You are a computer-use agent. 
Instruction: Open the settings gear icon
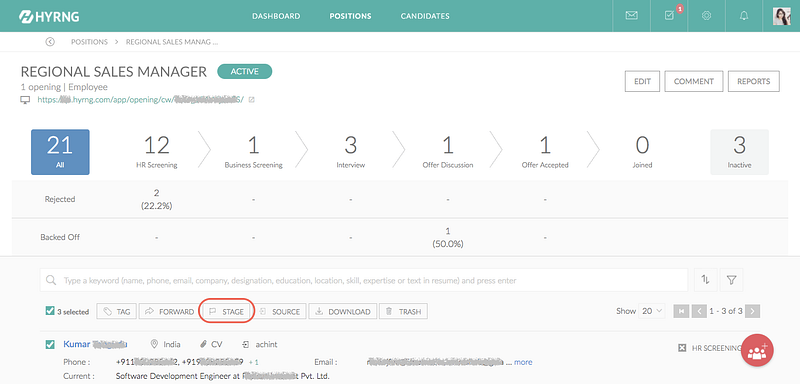[x=706, y=16]
